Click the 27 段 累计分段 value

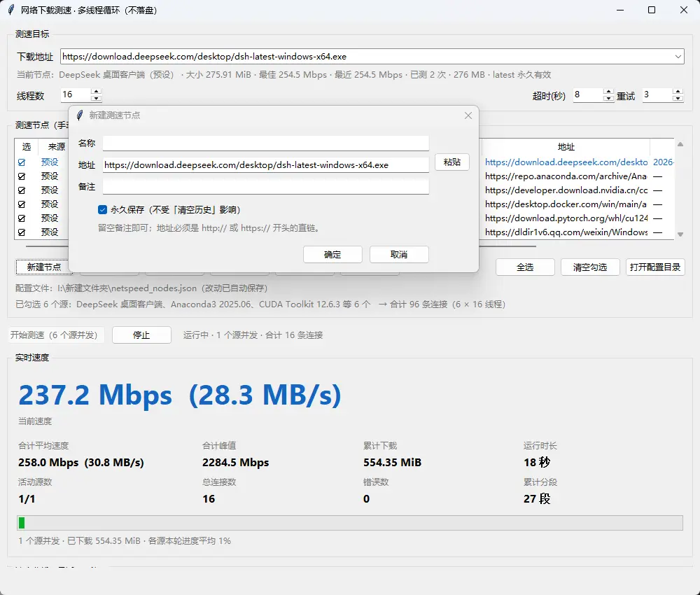pyautogui.click(x=537, y=499)
